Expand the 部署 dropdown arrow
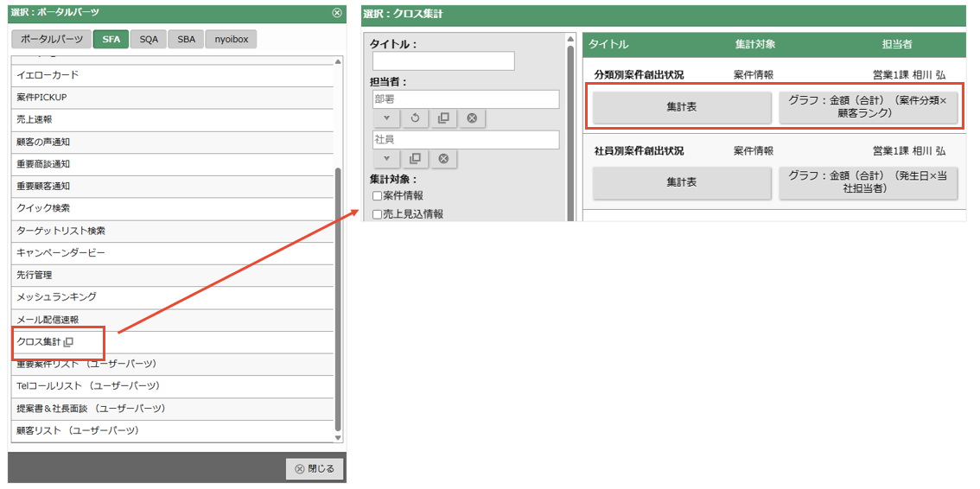980x489 pixels. pos(386,118)
